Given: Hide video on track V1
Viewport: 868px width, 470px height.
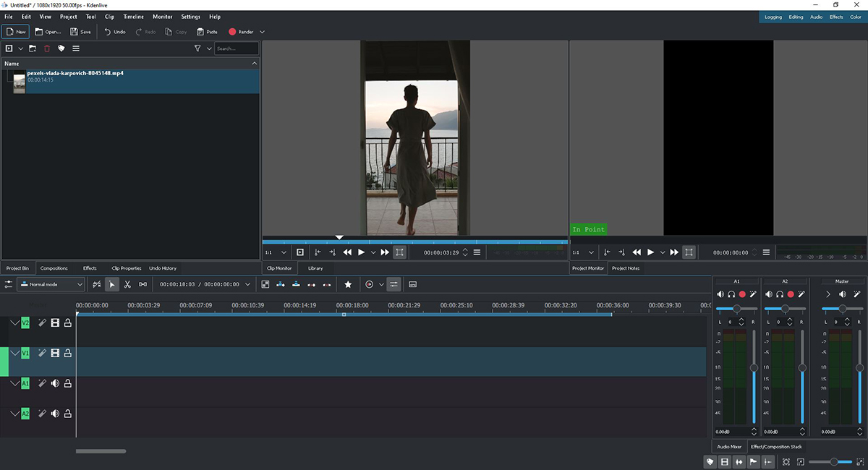Looking at the screenshot, I should tap(55, 353).
